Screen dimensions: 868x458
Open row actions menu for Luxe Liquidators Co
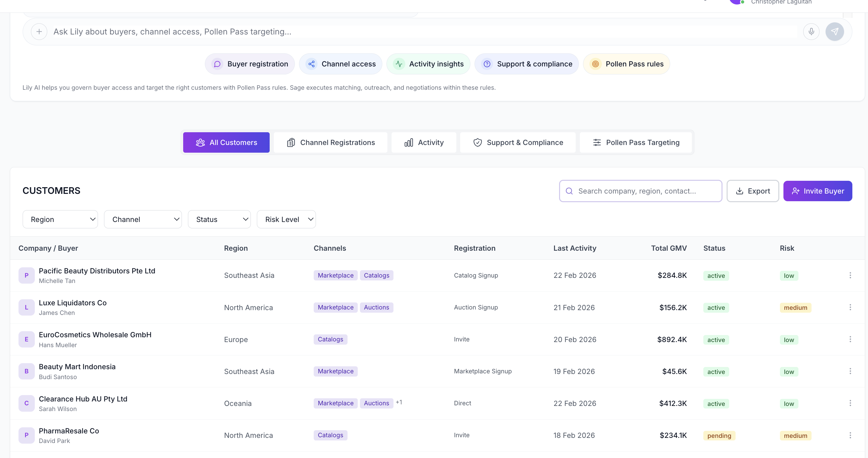[850, 307]
